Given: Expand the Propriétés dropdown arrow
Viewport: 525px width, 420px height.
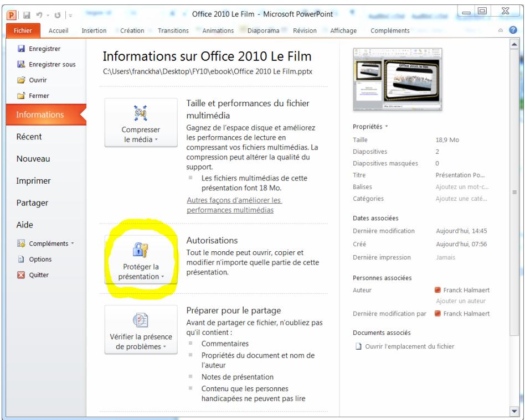Looking at the screenshot, I should point(387,127).
